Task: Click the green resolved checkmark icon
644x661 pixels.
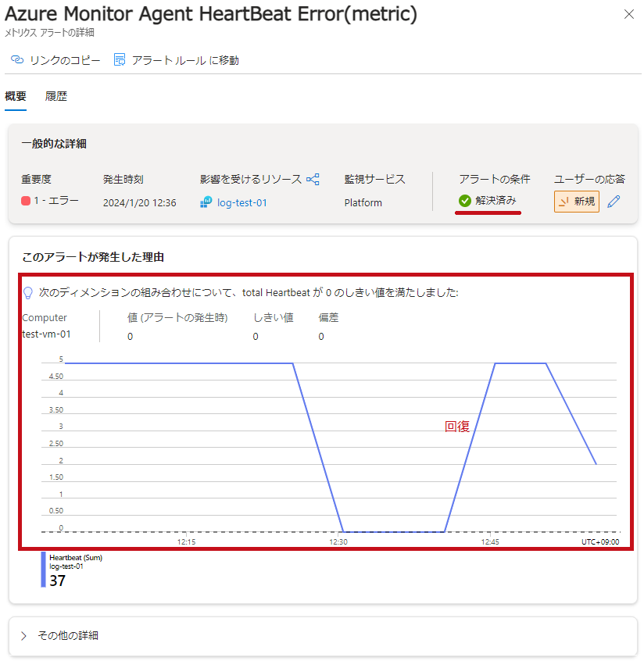Action: (x=465, y=201)
